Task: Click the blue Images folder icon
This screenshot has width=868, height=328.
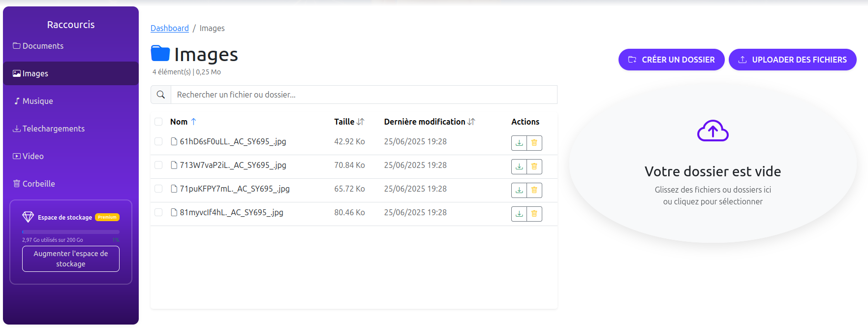Action: click(160, 53)
